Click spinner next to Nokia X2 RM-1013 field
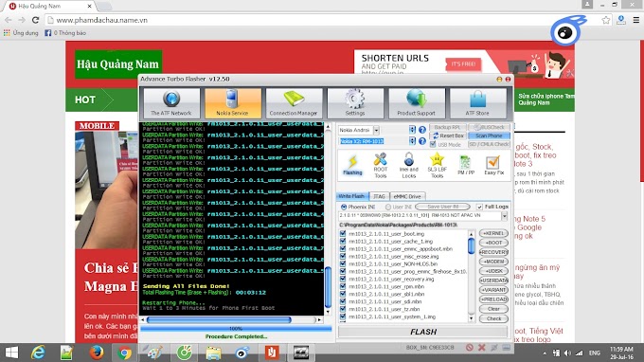The image size is (644, 362). pyautogui.click(x=412, y=141)
